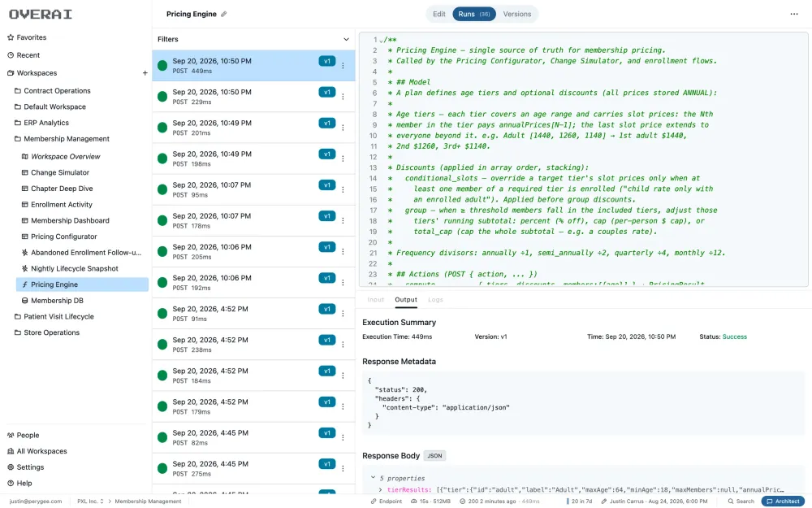
Task: Click the Membership DB database icon
Action: tap(25, 301)
